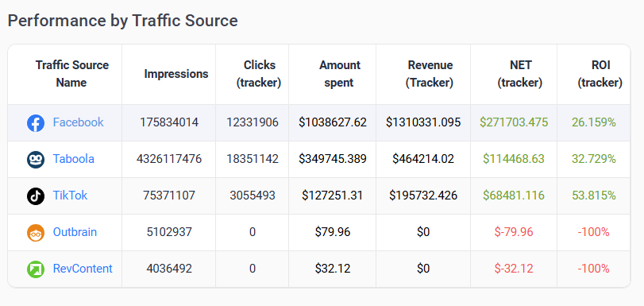The image size is (644, 306).
Task: Click the RevContent logo icon
Action: coord(36,269)
